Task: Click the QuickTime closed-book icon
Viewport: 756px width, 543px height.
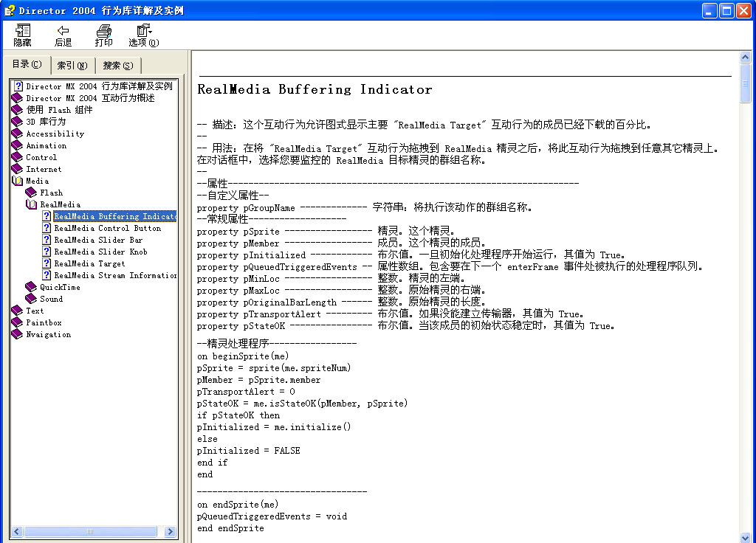Action: pos(31,287)
